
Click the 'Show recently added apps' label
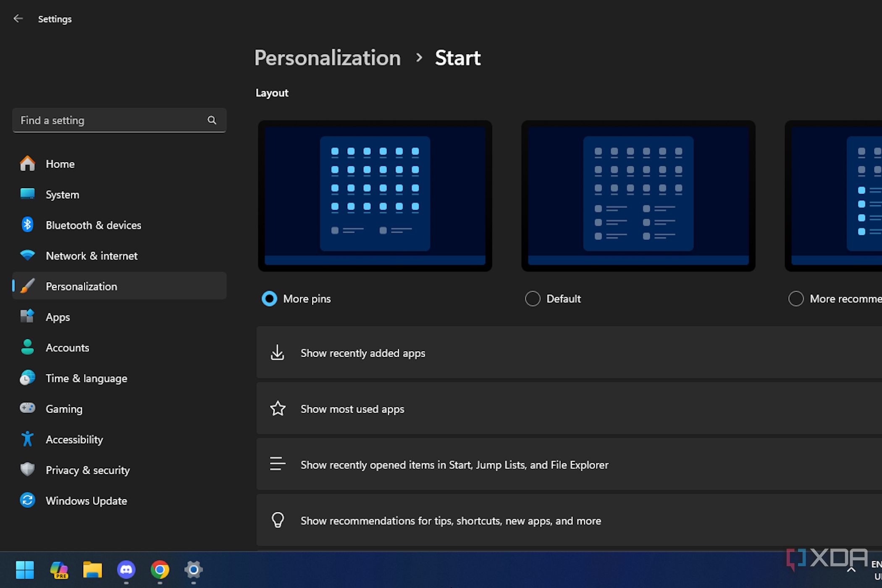tap(363, 353)
